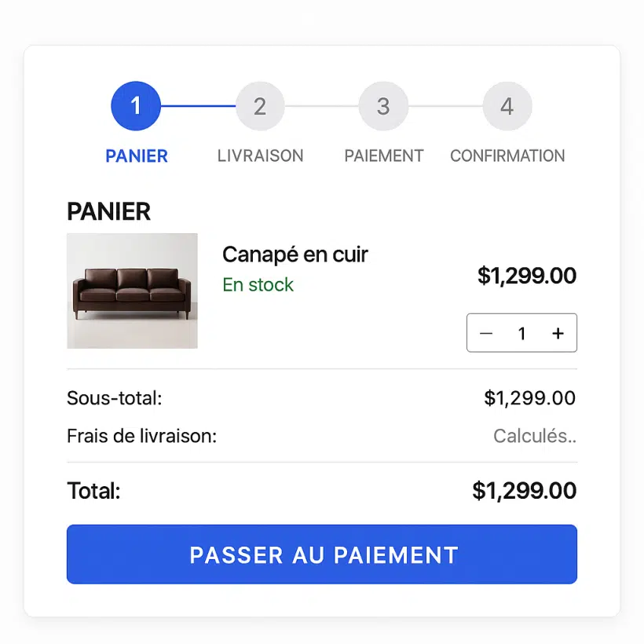The height and width of the screenshot is (644, 644).
Task: Click the leather sofa product thumbnail
Action: point(132,291)
